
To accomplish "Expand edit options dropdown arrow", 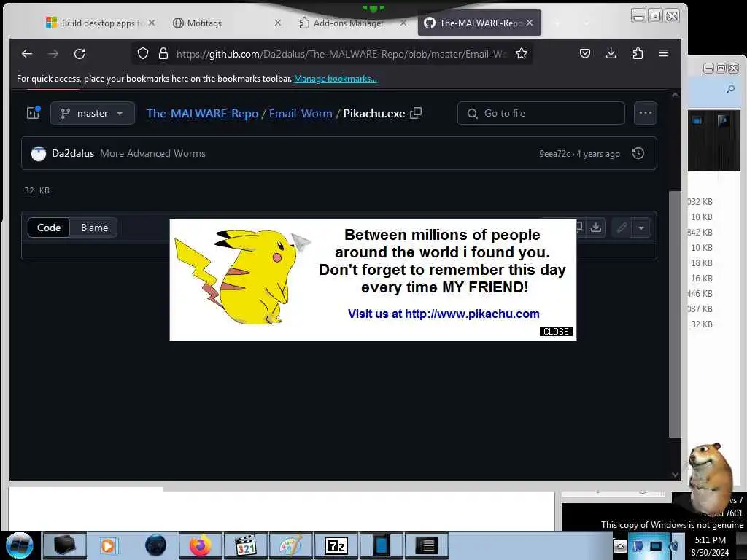I will click(642, 227).
